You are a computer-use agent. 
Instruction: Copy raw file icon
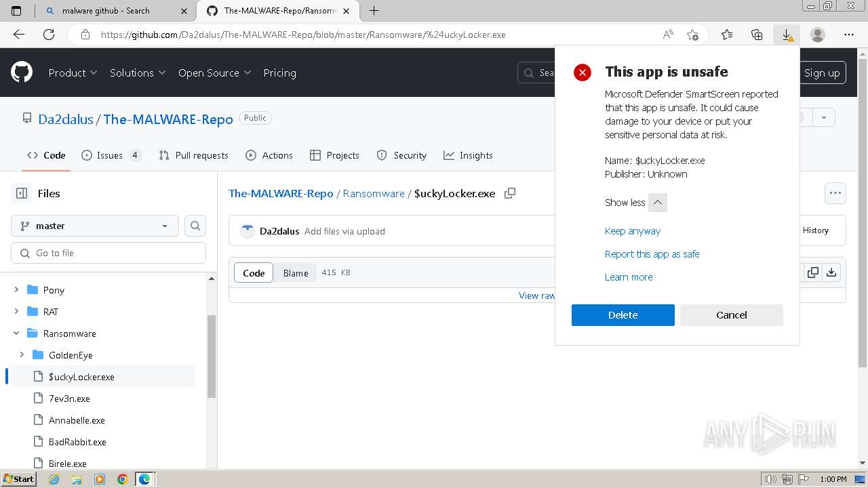[x=812, y=272]
